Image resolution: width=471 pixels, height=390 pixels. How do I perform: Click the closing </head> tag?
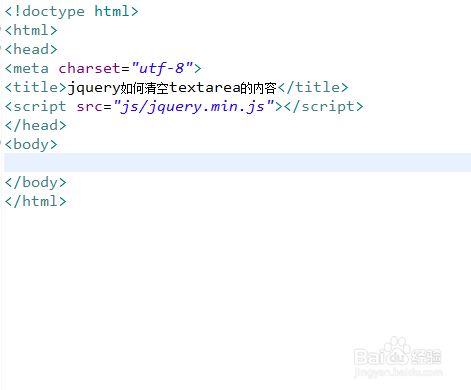click(36, 126)
